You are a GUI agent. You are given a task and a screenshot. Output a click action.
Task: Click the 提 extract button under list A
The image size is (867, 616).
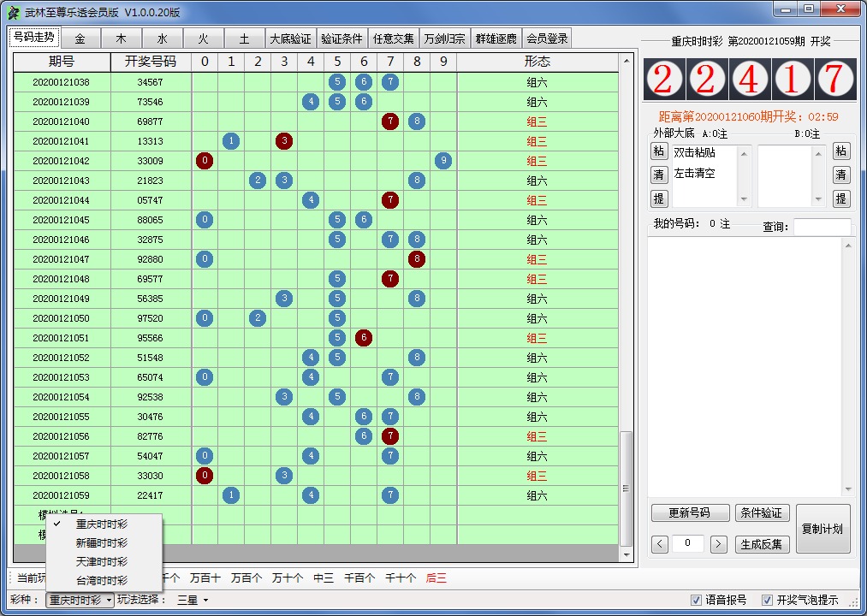[660, 197]
